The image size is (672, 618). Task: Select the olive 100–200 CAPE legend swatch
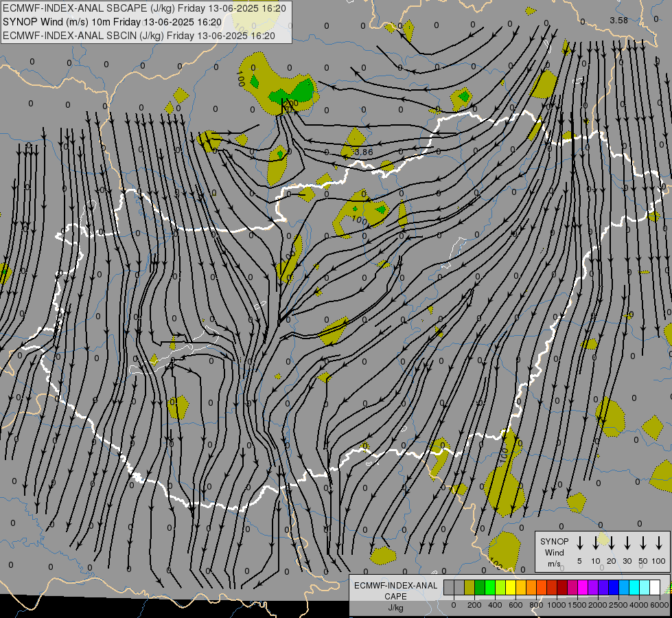pyautogui.click(x=470, y=587)
